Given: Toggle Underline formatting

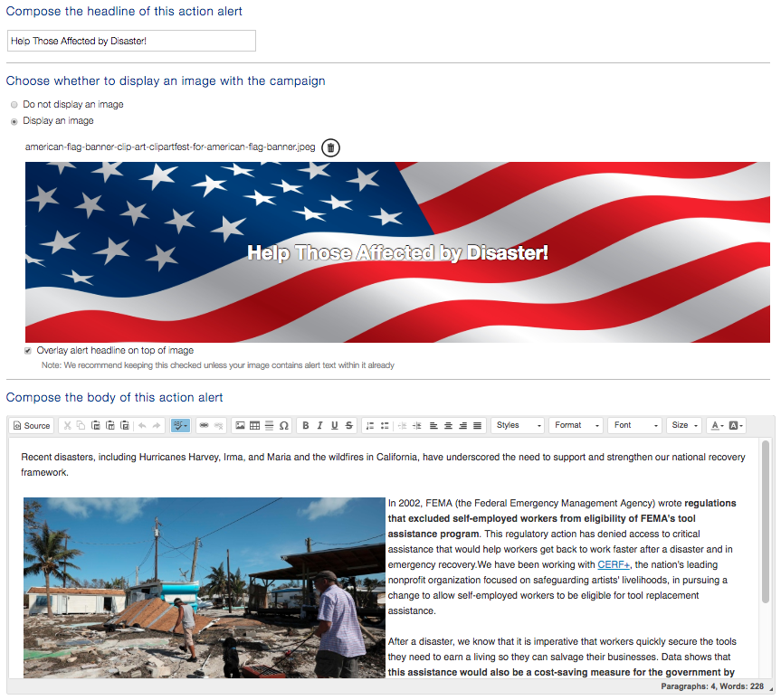Looking at the screenshot, I should point(334,426).
